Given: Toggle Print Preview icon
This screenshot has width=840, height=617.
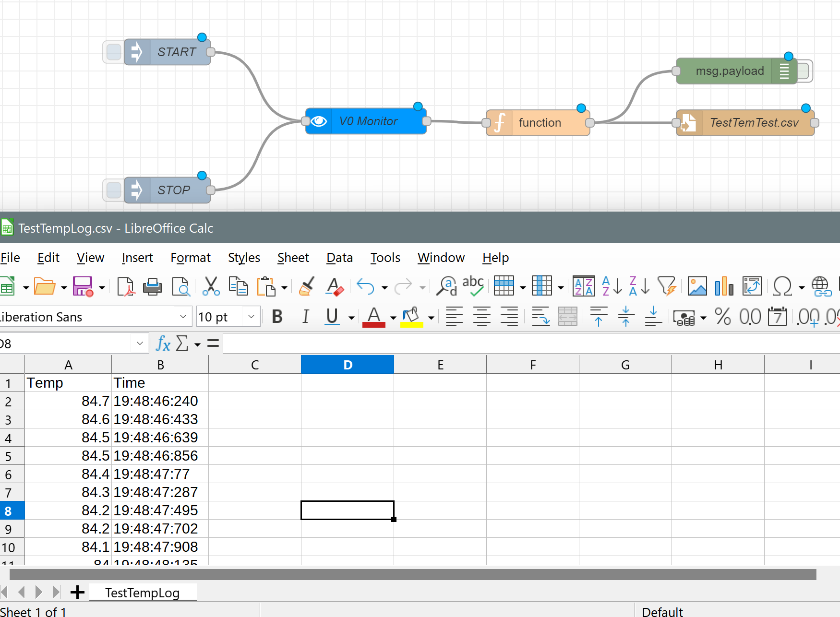Looking at the screenshot, I should (181, 287).
